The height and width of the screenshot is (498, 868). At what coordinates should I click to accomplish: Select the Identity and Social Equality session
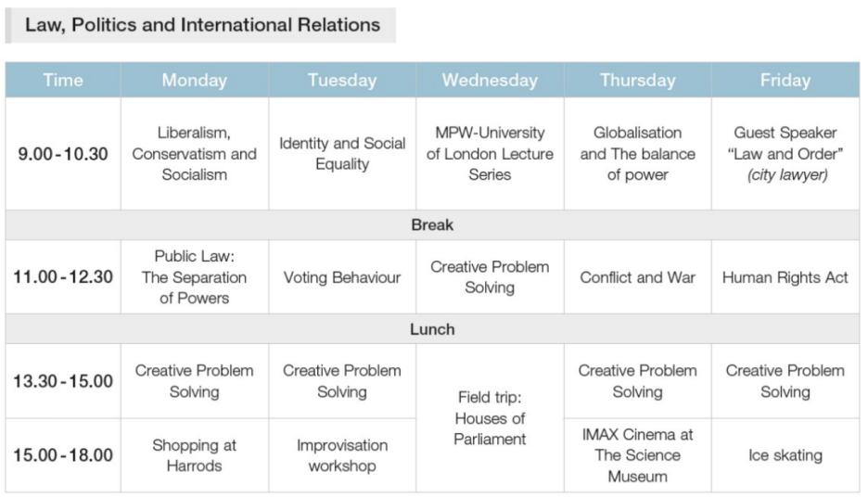(x=342, y=153)
